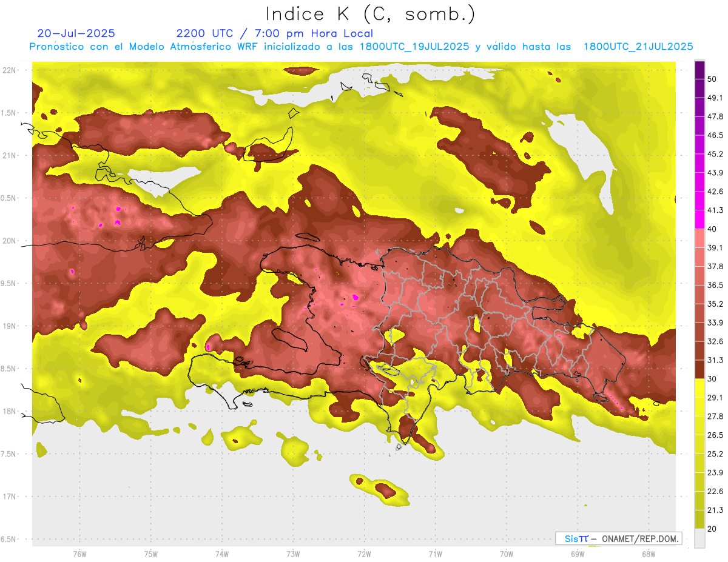Click legend value "22.6"
This screenshot has width=728, height=562.
tap(715, 492)
